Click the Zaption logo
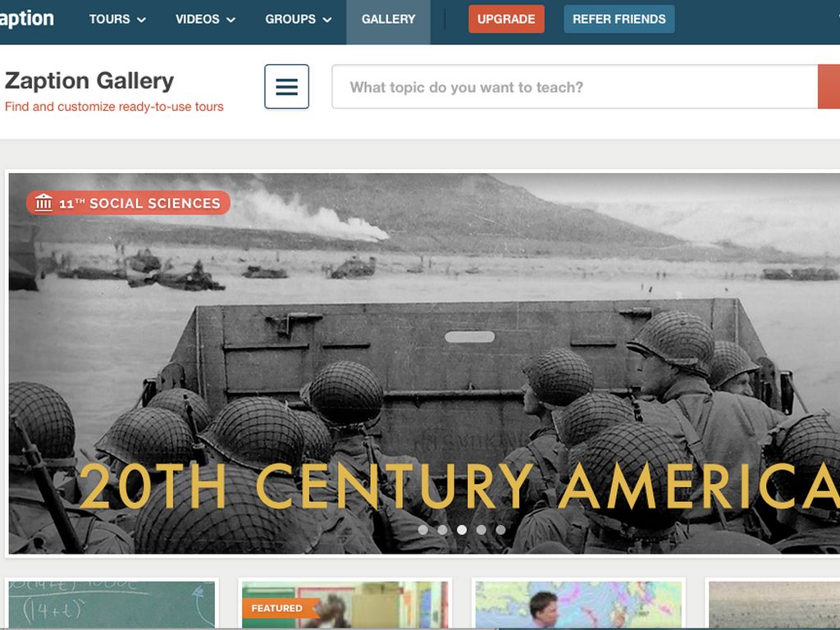840x630 pixels. 27,19
